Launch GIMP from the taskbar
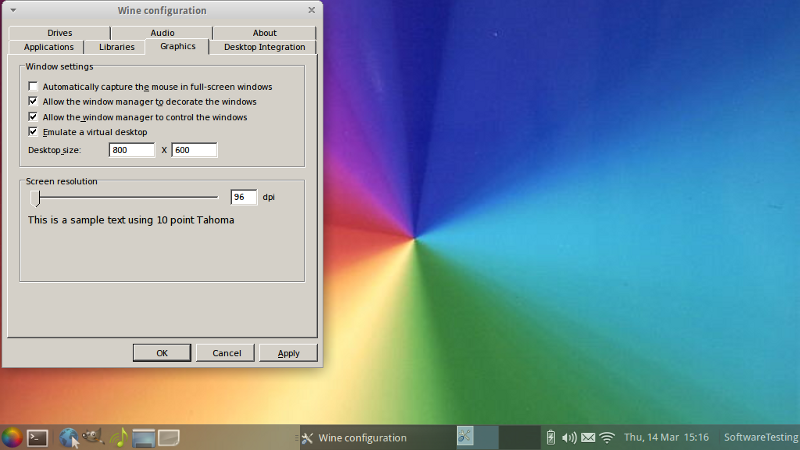Viewport: 800px width, 450px height. 93,437
